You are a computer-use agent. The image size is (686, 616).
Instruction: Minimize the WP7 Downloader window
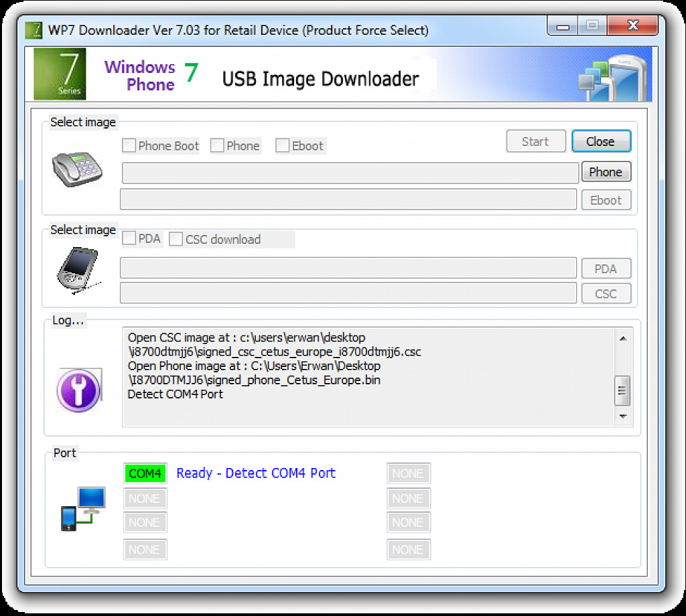point(563,26)
